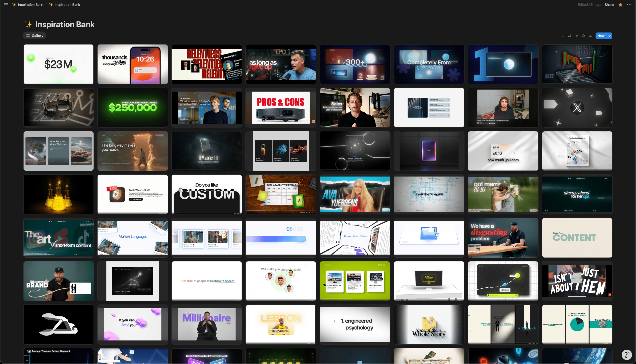This screenshot has height=364, width=636.
Task: Open the sort options icon
Action: [x=570, y=36]
